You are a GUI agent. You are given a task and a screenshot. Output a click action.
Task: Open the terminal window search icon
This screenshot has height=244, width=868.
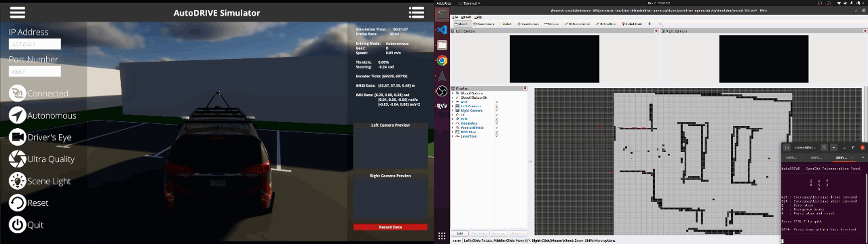(824, 148)
